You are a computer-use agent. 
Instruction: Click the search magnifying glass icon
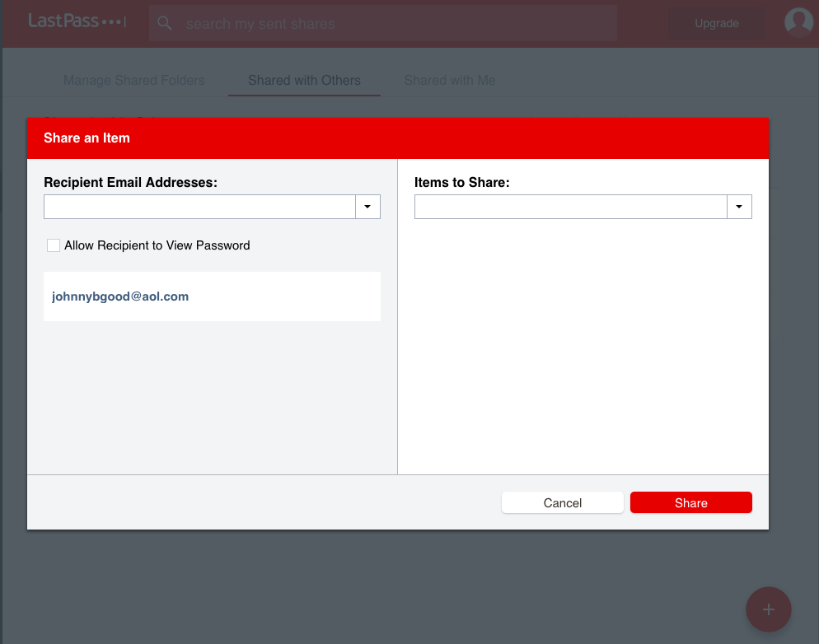[164, 22]
